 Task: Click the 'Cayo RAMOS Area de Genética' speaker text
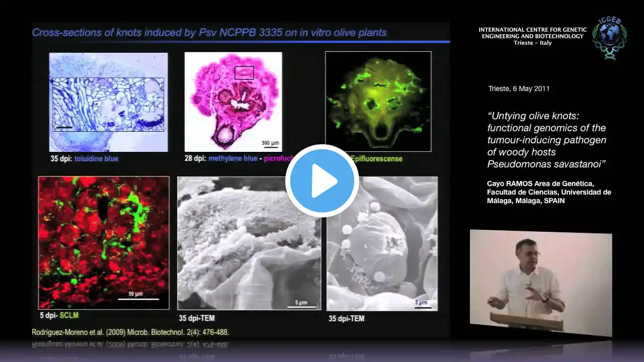[x=549, y=193]
